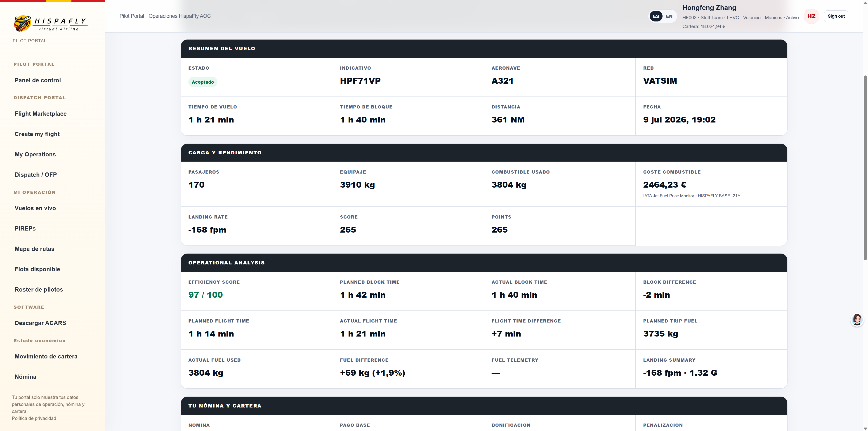Click the Aceptado status badge
This screenshot has width=868, height=431.
click(x=203, y=82)
